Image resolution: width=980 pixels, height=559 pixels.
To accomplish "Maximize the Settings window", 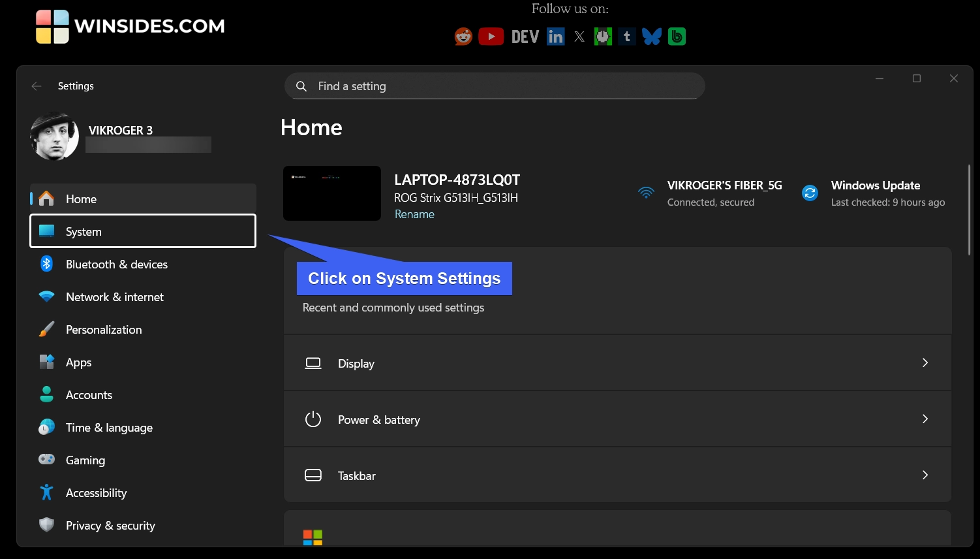I will click(917, 78).
